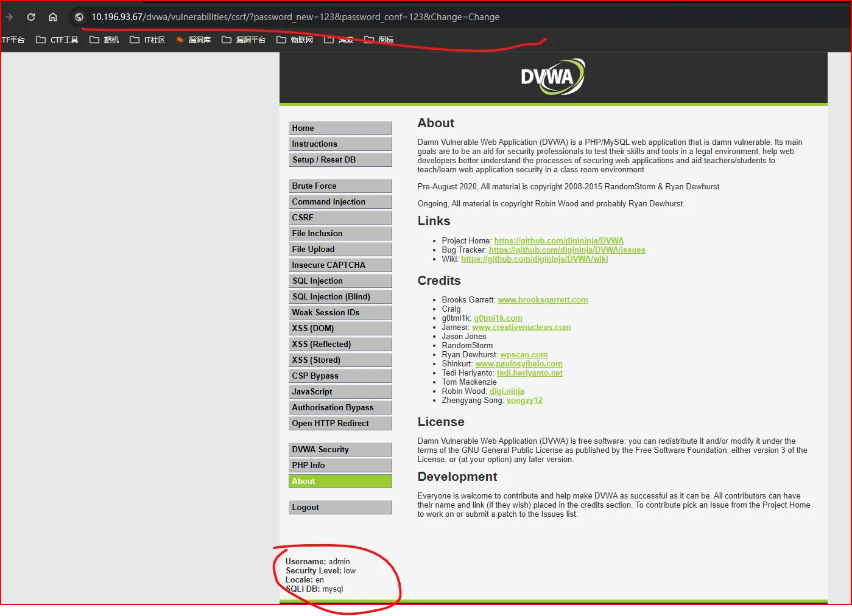Open the 漏洞平台 bookmark folder

pos(244,40)
